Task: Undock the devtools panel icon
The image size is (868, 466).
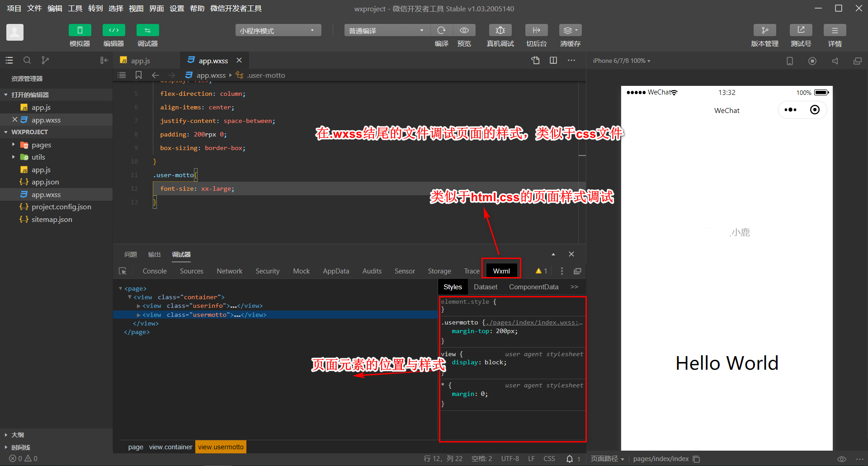Action: click(577, 271)
